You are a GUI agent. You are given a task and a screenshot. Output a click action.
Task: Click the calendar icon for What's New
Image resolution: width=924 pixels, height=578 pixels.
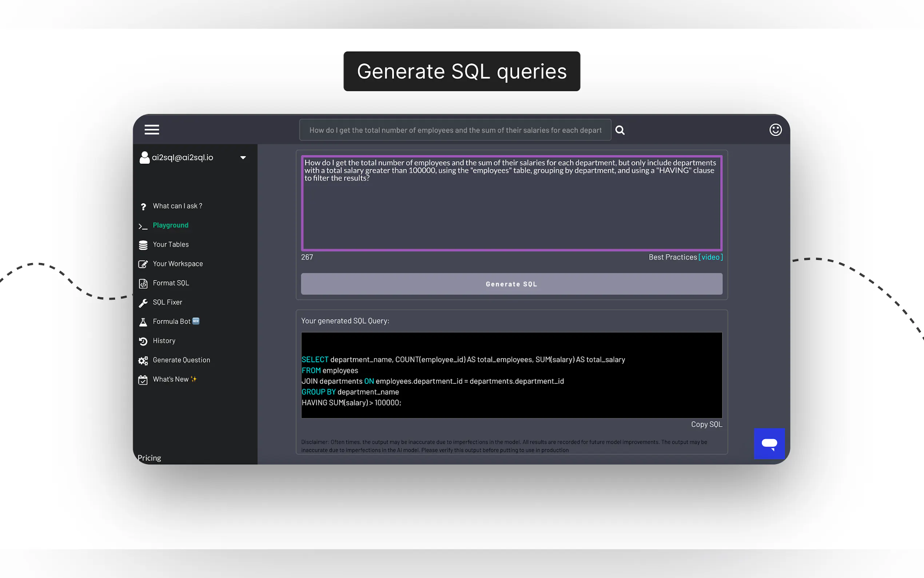coord(143,380)
